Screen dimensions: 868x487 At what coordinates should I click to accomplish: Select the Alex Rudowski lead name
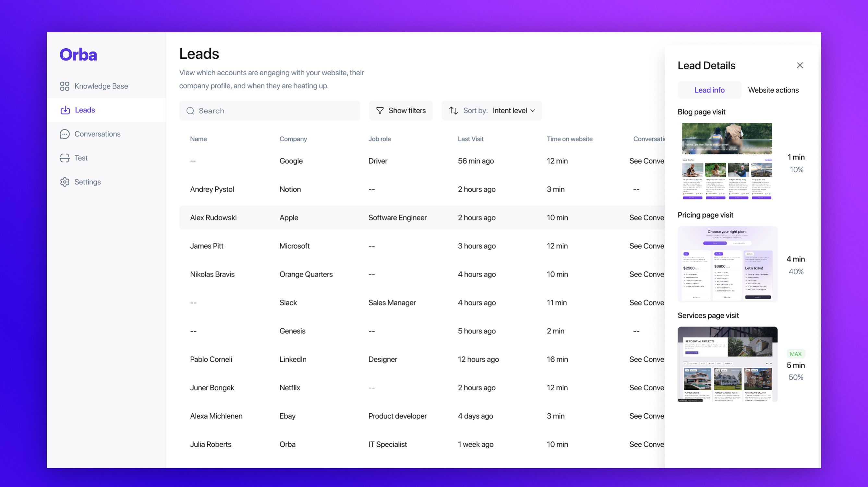(x=213, y=218)
